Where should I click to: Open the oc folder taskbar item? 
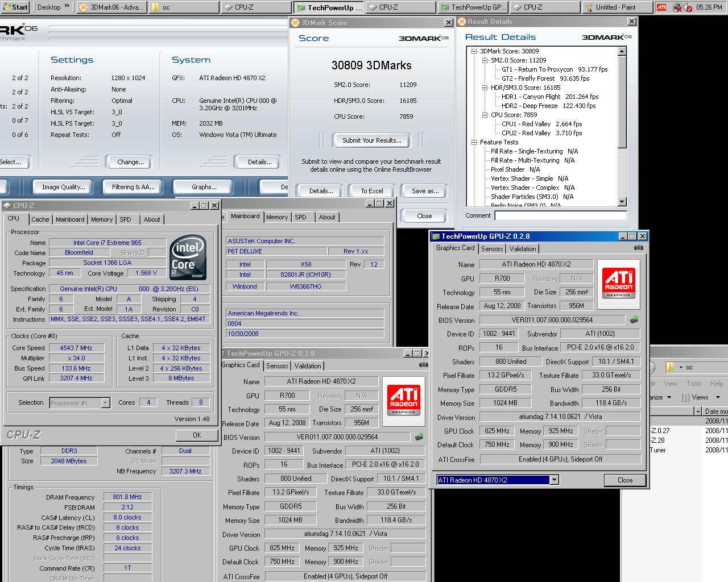(183, 7)
